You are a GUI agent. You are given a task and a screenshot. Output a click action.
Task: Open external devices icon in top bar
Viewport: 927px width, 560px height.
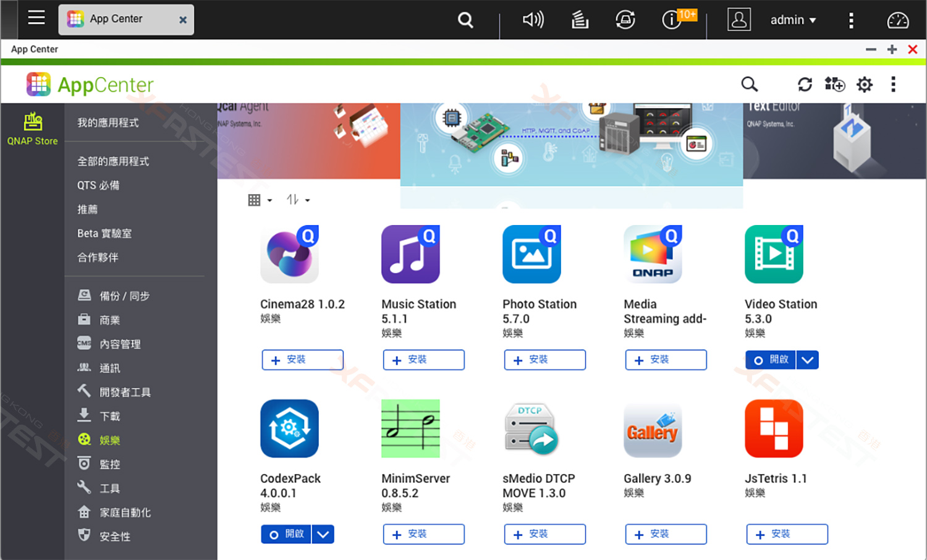pyautogui.click(x=625, y=20)
